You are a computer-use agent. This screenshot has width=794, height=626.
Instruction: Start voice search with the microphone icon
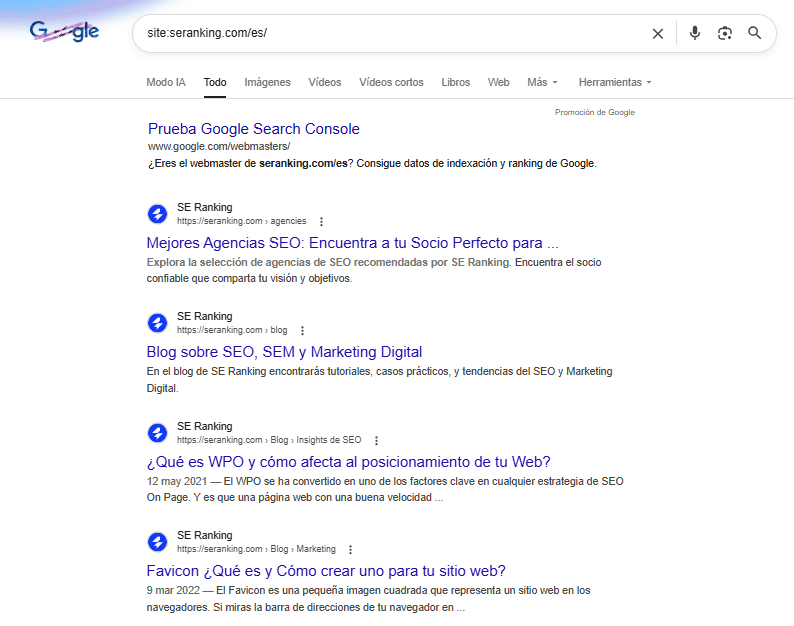695,33
